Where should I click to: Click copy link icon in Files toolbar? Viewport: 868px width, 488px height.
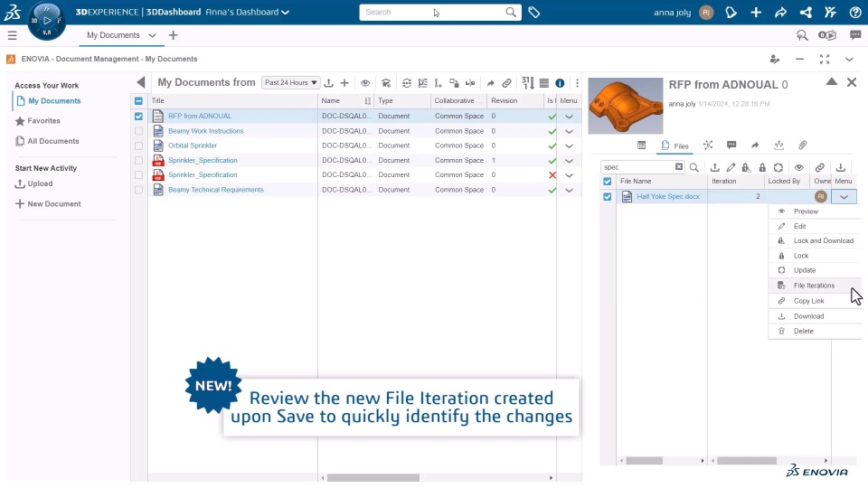coord(820,168)
